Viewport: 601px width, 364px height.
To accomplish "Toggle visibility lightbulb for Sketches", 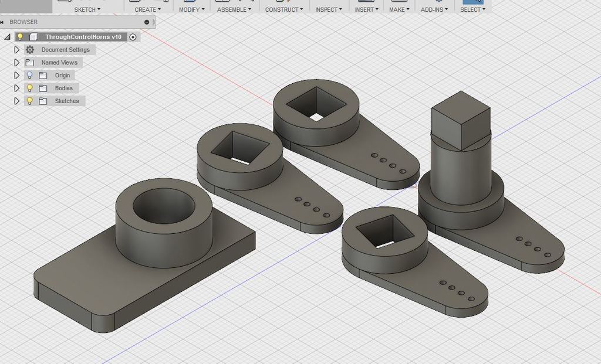I will coord(29,101).
